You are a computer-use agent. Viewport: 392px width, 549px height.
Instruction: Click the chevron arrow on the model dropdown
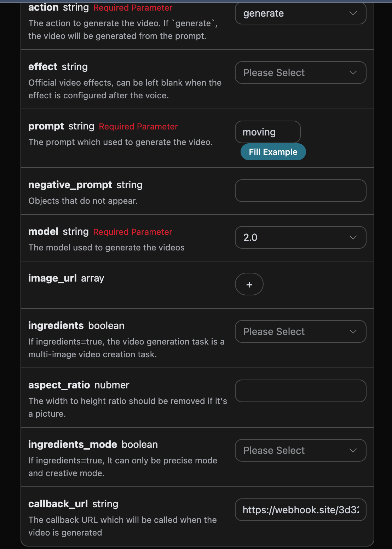tap(353, 238)
